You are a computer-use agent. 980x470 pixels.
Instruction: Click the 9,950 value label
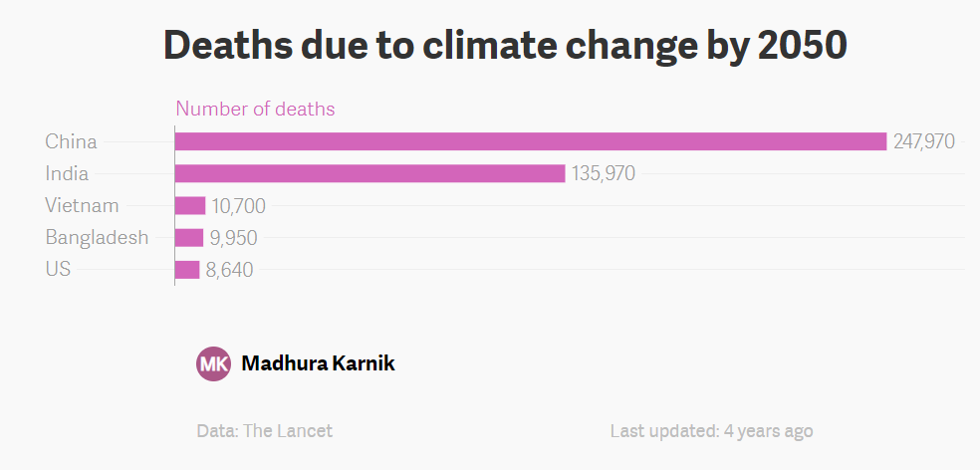(x=235, y=238)
